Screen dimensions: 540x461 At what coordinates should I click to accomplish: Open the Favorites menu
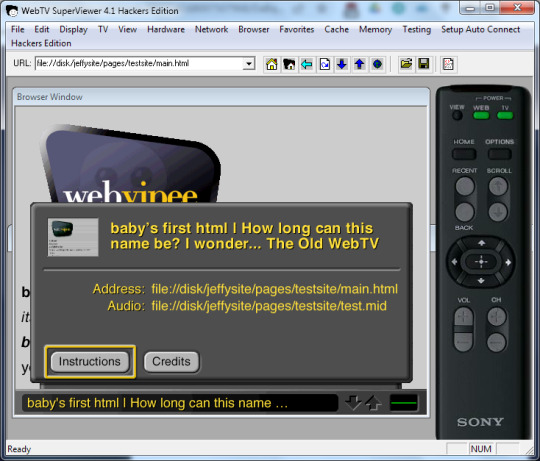tap(297, 30)
